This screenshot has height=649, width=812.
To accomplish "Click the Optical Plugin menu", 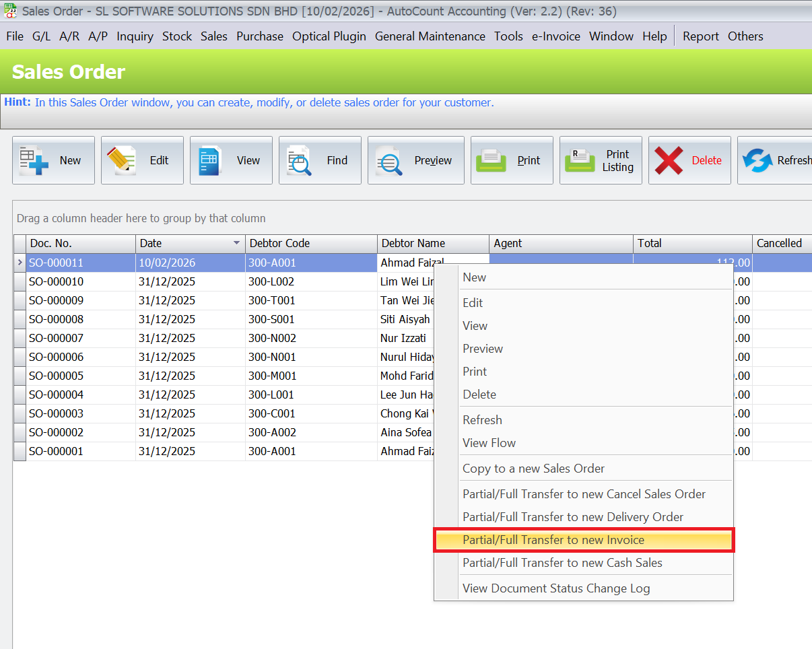I will tap(329, 36).
